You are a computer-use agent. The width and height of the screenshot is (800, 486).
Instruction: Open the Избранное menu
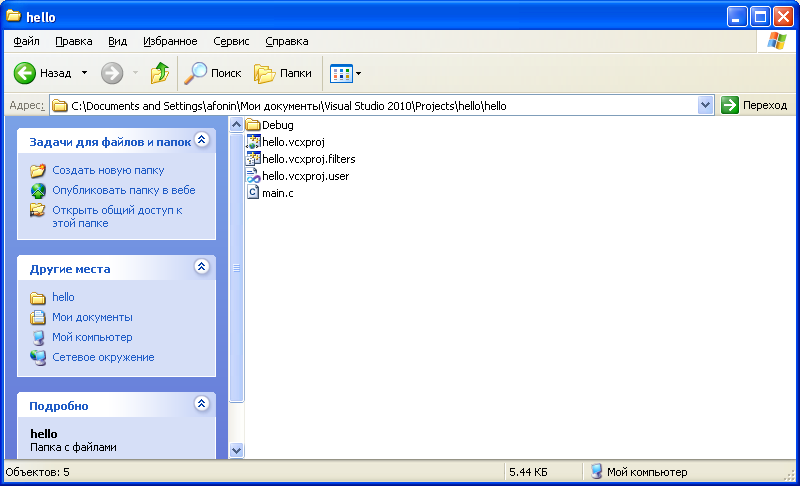pyautogui.click(x=170, y=41)
